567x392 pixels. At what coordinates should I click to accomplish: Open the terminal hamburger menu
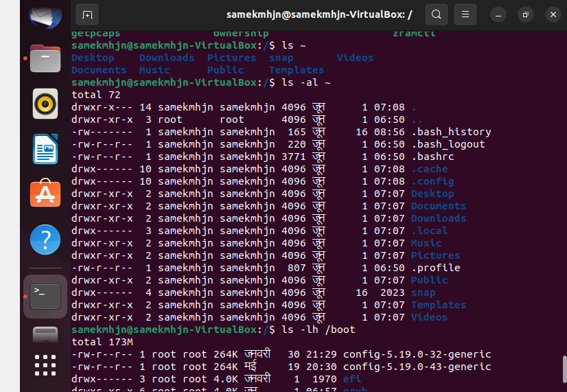(465, 14)
